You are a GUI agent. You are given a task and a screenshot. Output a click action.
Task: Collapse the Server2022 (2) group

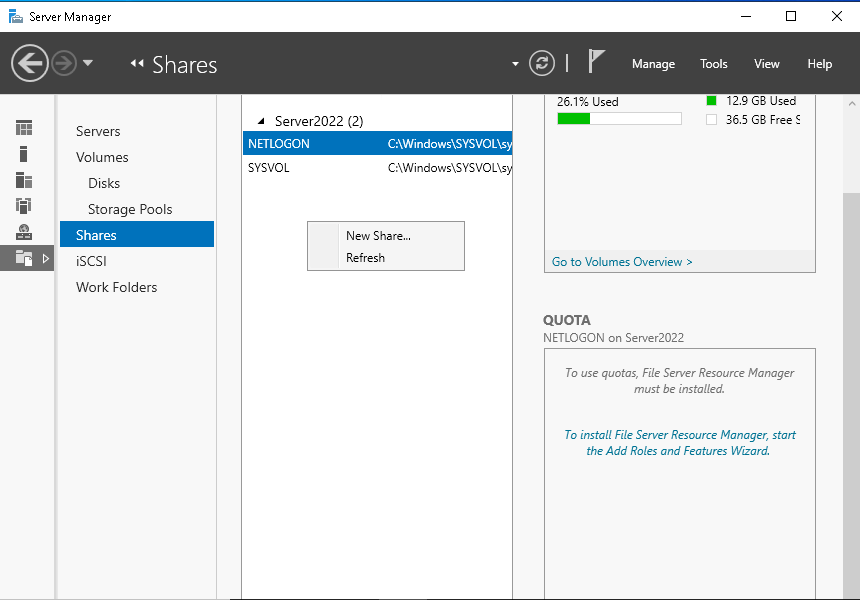click(261, 121)
